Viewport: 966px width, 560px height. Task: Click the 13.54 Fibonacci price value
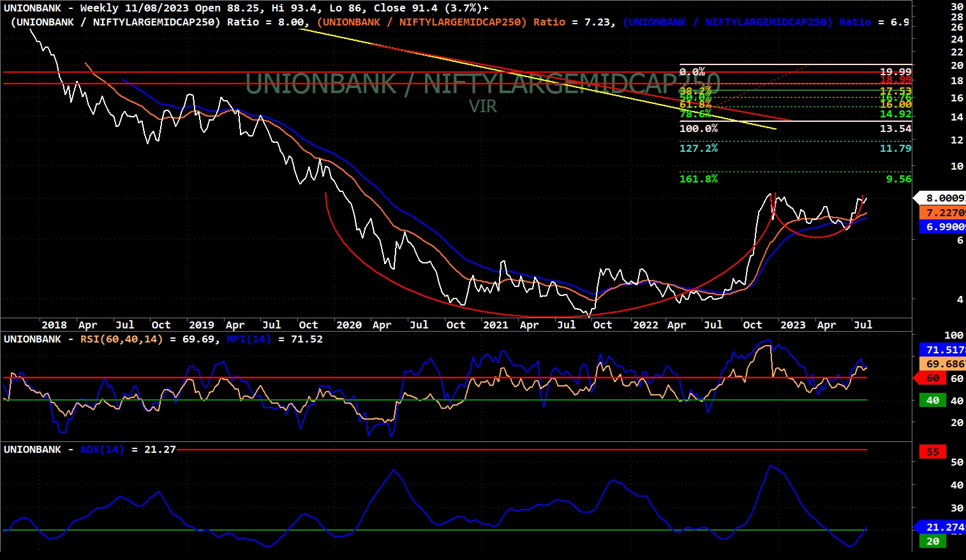coord(896,129)
